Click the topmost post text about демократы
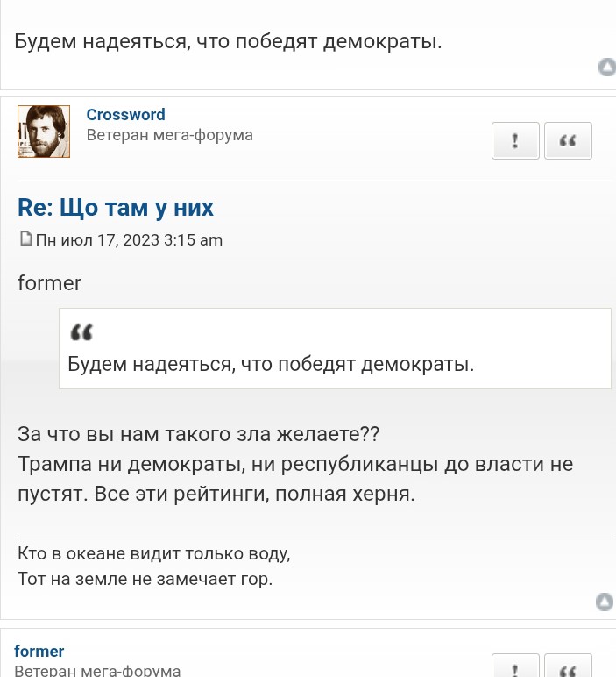The width and height of the screenshot is (616, 677). point(228,40)
